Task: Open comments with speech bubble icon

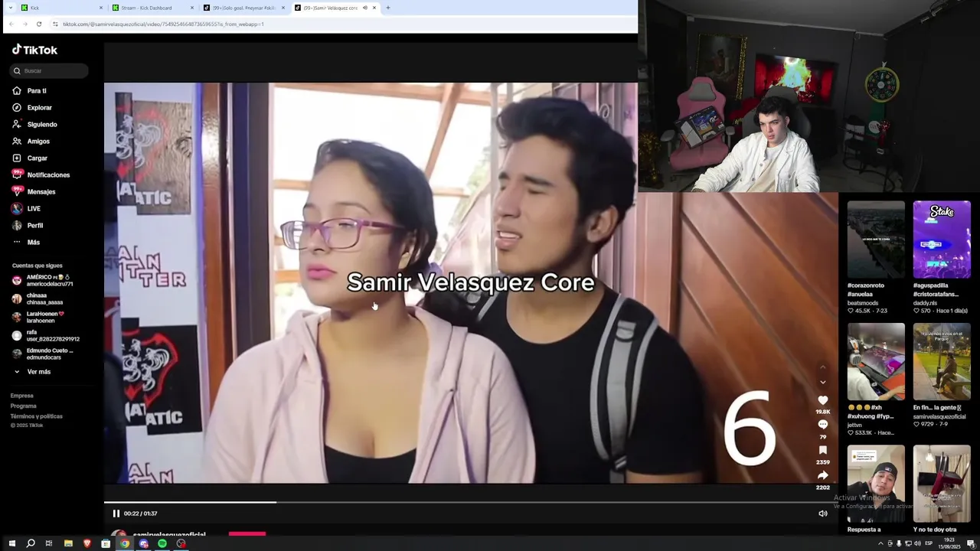Action: tap(823, 425)
